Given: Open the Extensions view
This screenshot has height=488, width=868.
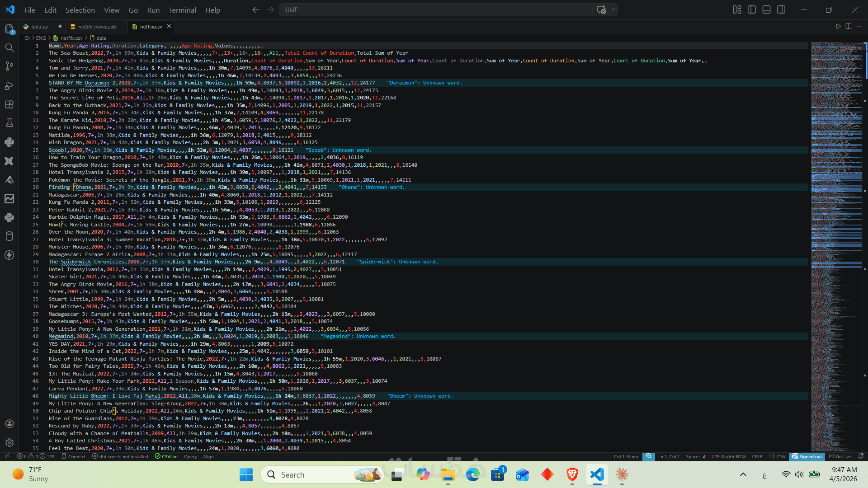Looking at the screenshot, I should (9, 104).
